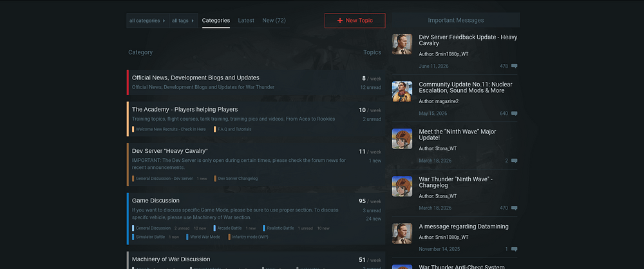Image resolution: width=644 pixels, height=269 pixels.
Task: Click 24 new in Game Discussion row
Action: pyautogui.click(x=374, y=219)
